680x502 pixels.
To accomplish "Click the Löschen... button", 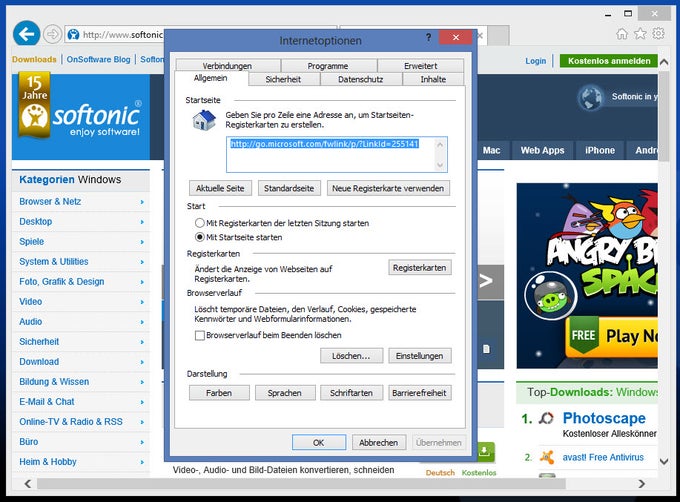I will pos(351,356).
